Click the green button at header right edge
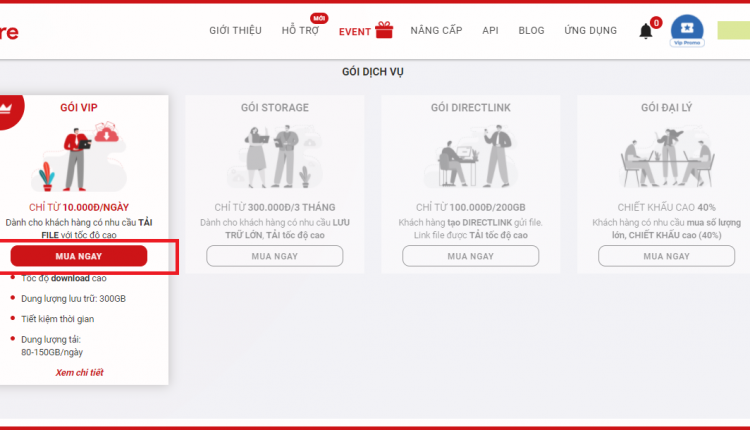The height and width of the screenshot is (430, 750). point(734,30)
